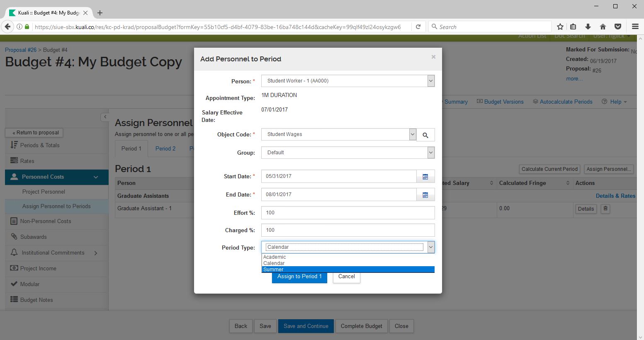The height and width of the screenshot is (340, 644).
Task: Open the Group dropdown
Action: pyautogui.click(x=431, y=153)
